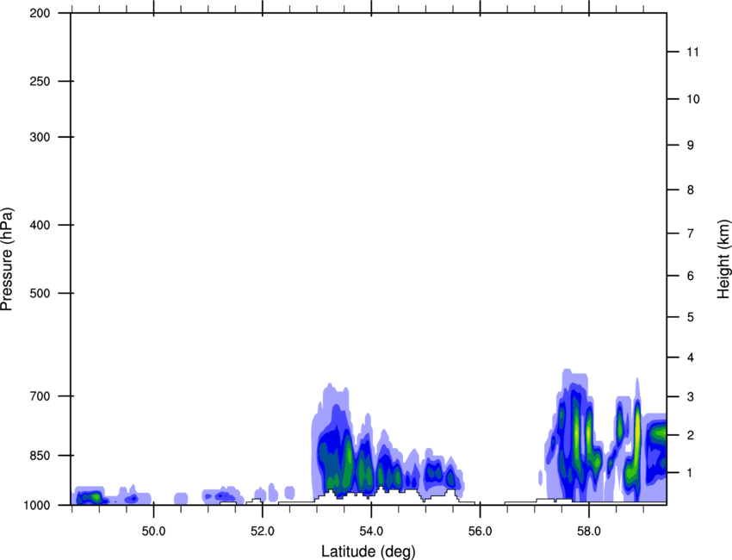Click height tick label 1
This screenshot has width=732, height=560.
coord(691,473)
